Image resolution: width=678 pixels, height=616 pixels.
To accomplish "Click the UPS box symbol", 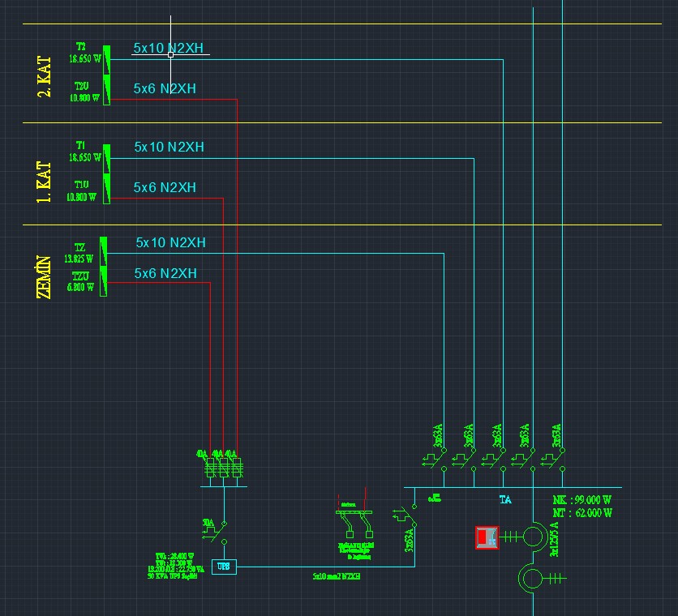I will tap(224, 567).
